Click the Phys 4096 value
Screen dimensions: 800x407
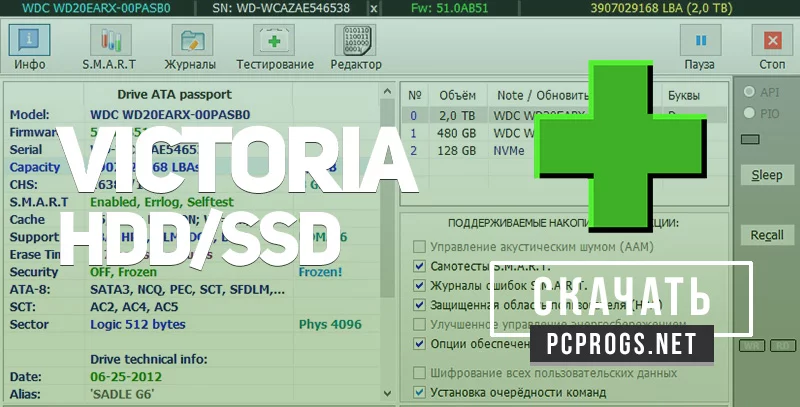pyautogui.click(x=330, y=324)
